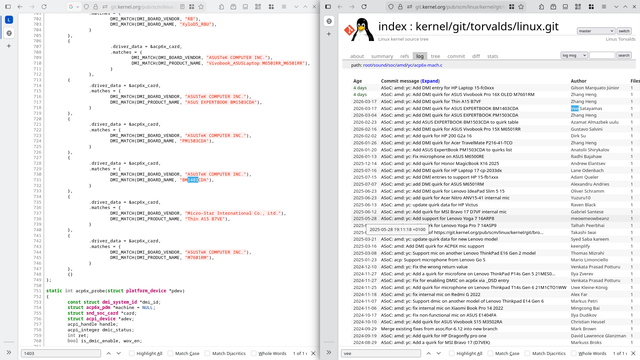
Task: Toggle sidebar in the right browser window
Action: (x=328, y=7)
